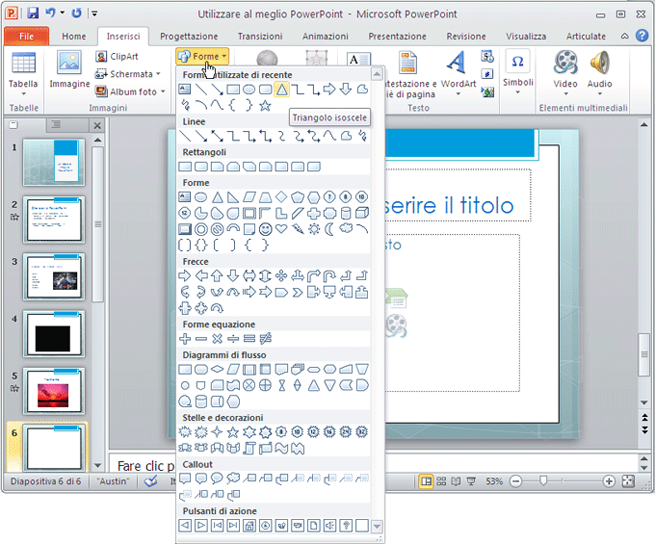This screenshot has width=655, height=544.
Task: Choose the cylinder shape in Forme
Action: click(x=346, y=213)
